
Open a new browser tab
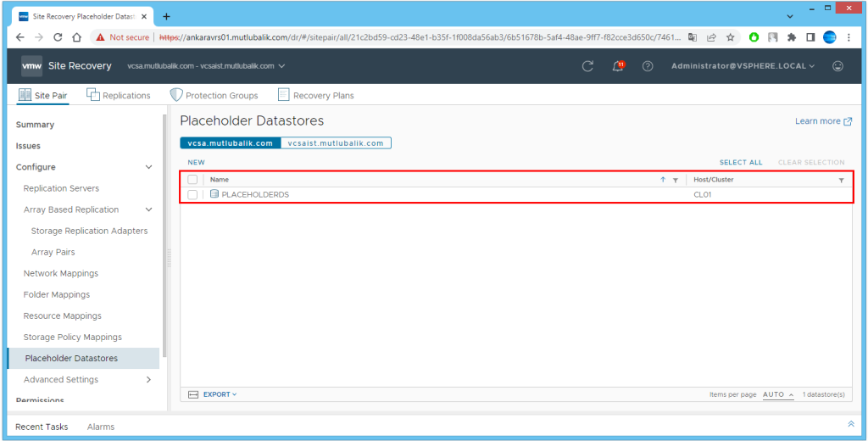click(166, 17)
